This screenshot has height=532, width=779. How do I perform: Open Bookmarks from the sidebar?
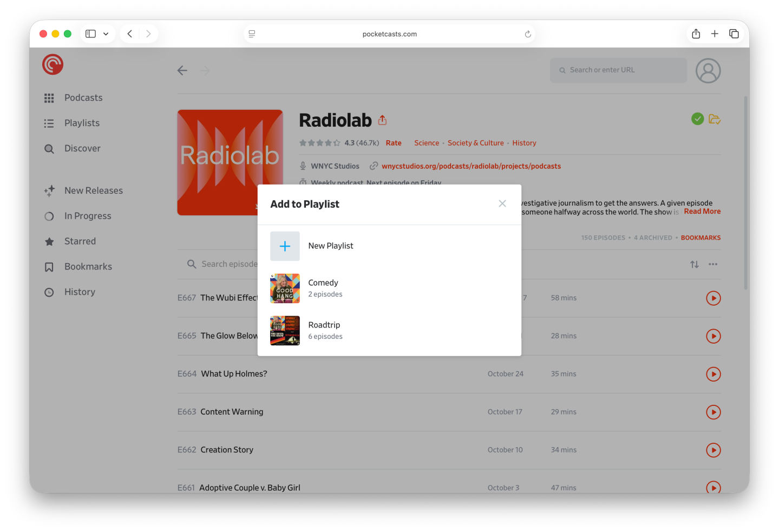(88, 266)
